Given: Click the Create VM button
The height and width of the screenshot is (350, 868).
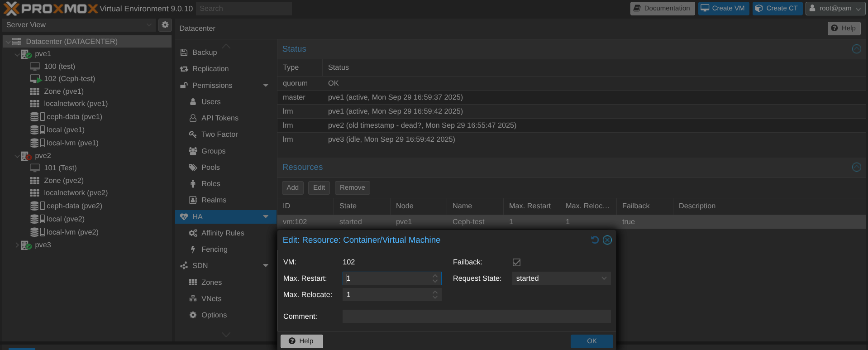Looking at the screenshot, I should tap(723, 8).
